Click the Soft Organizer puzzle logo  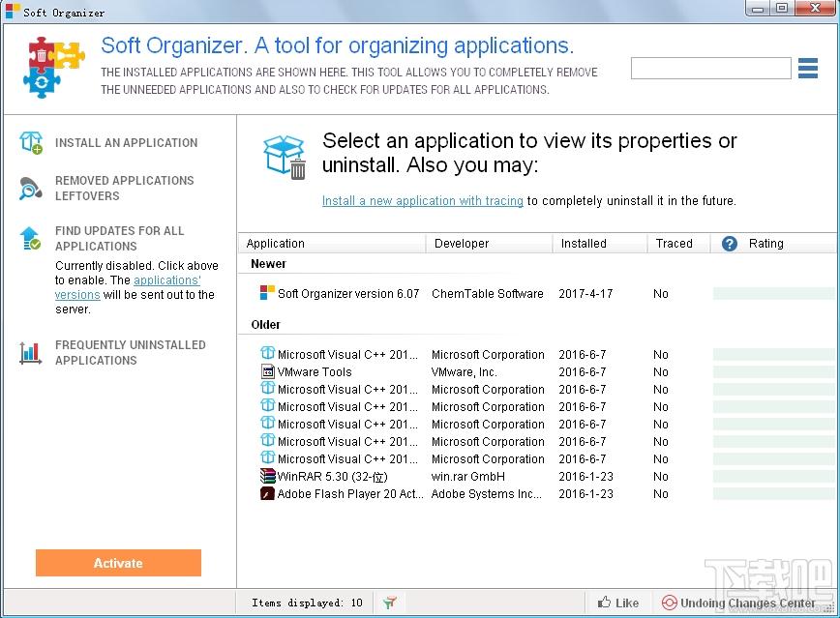pos(53,67)
